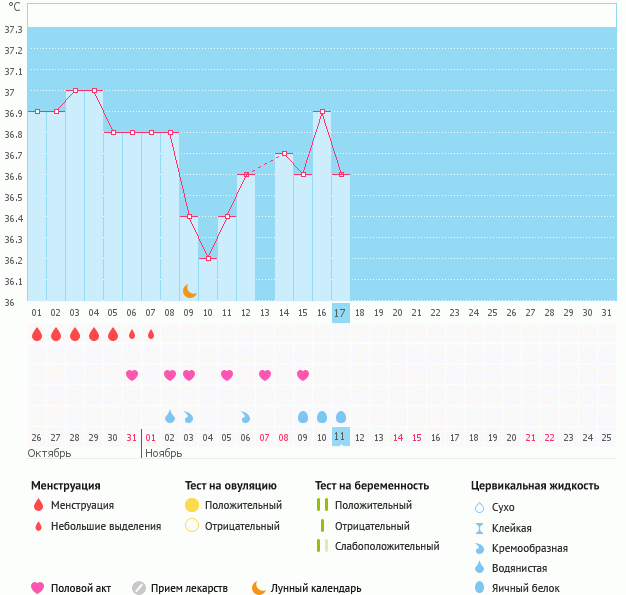
Task: Click the Яичный белок blue drop legend icon
Action: pos(479,588)
